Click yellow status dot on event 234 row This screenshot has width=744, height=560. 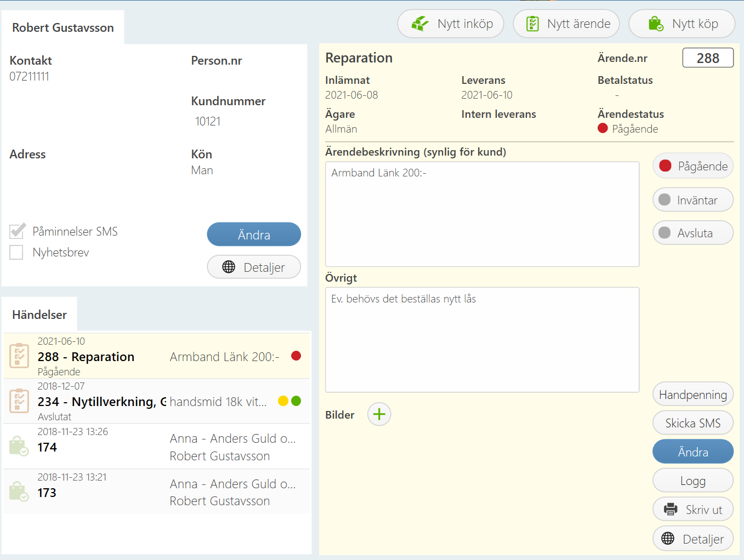click(283, 401)
